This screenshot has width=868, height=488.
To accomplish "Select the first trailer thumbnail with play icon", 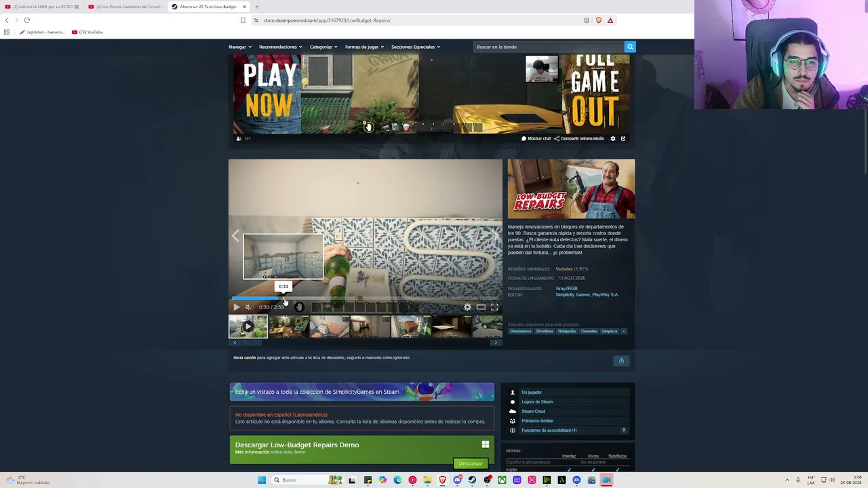I will click(248, 327).
